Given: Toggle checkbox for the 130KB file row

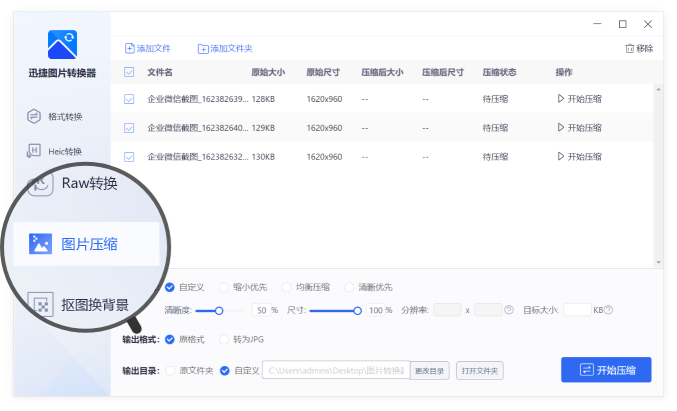Looking at the screenshot, I should pyautogui.click(x=129, y=157).
